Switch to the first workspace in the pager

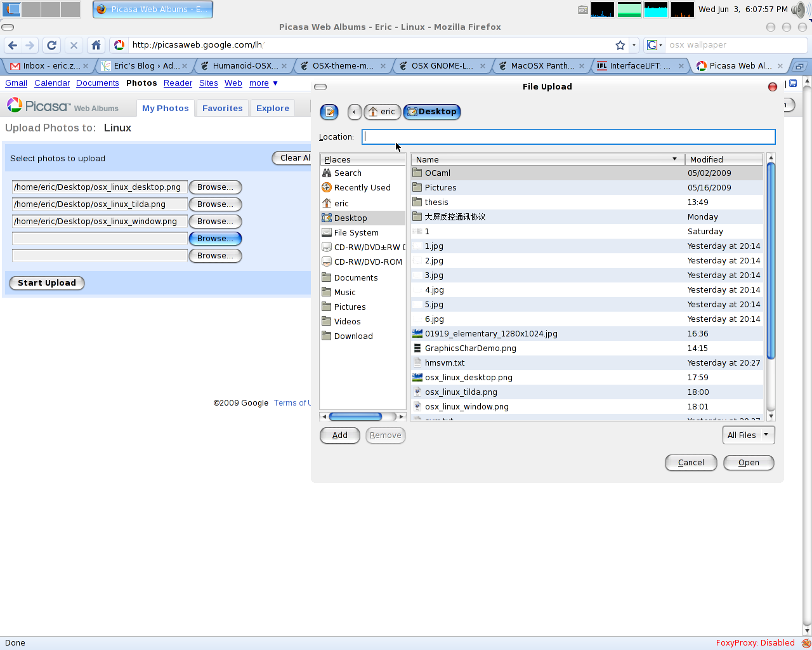click(x=11, y=10)
